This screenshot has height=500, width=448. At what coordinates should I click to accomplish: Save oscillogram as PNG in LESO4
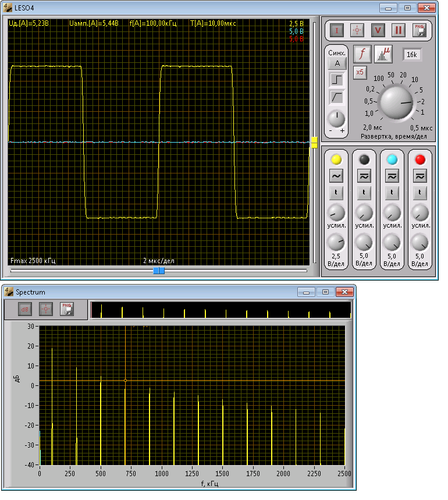click(419, 31)
